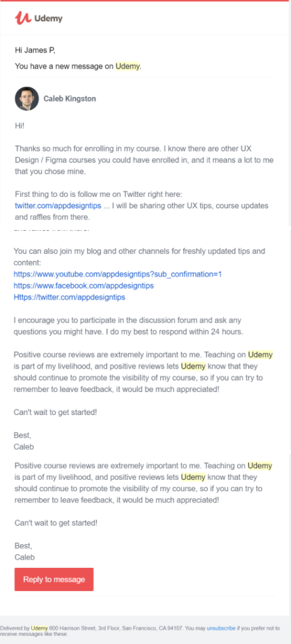Image resolution: width=291 pixels, height=644 pixels.
Task: Click highlighted Udemy after "Delivered by"
Action: (40, 628)
